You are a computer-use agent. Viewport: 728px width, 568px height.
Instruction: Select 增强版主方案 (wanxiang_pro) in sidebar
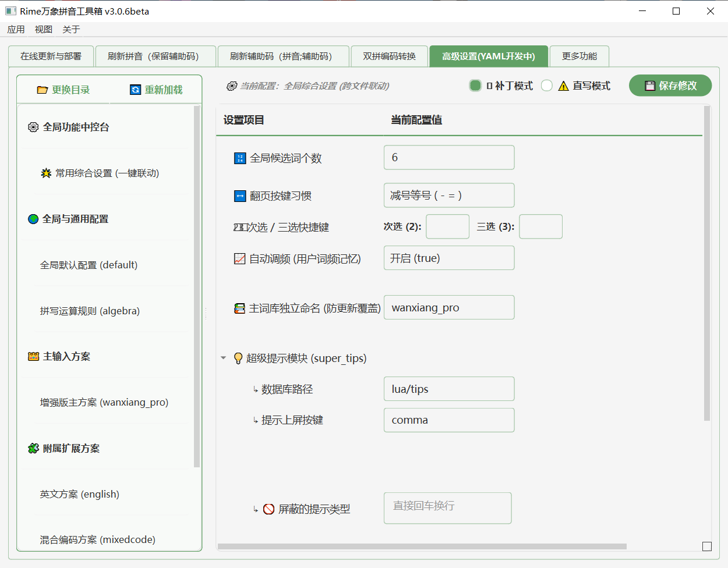click(105, 402)
